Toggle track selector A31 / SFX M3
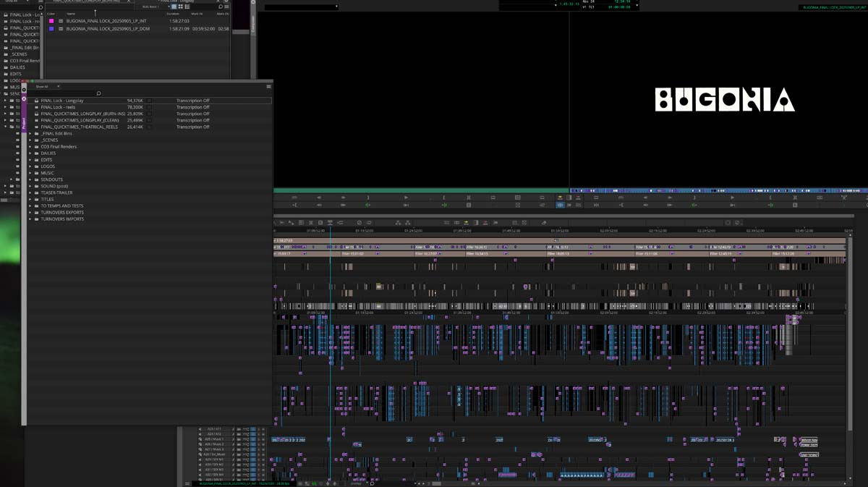 click(215, 470)
